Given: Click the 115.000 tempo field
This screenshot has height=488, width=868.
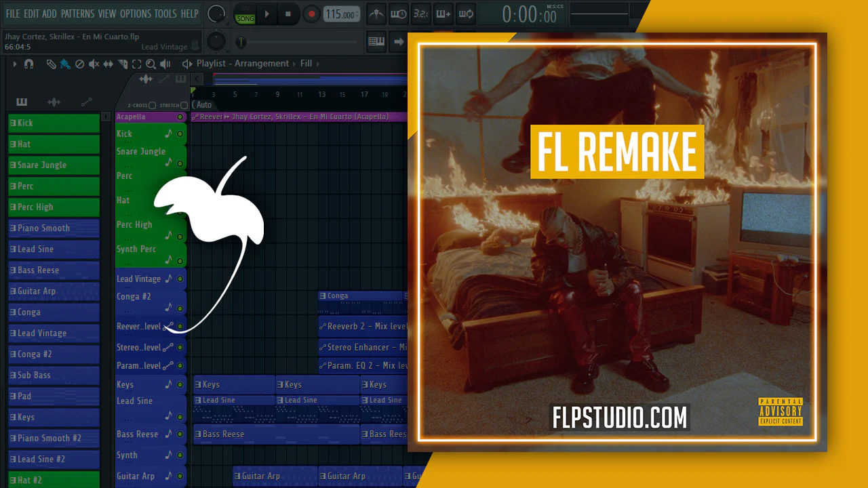Looking at the screenshot, I should pyautogui.click(x=342, y=14).
